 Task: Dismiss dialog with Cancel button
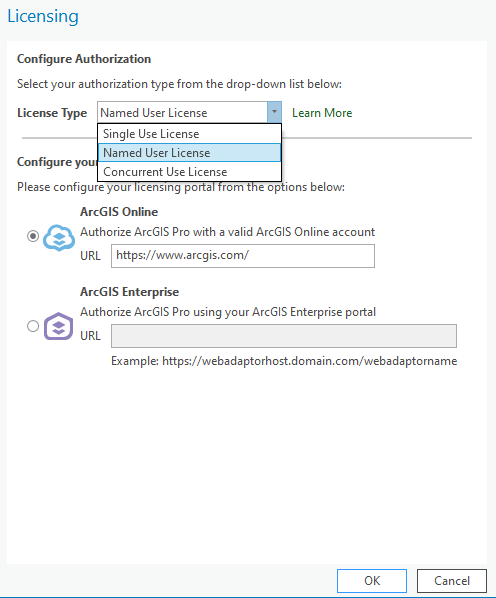pos(452,581)
